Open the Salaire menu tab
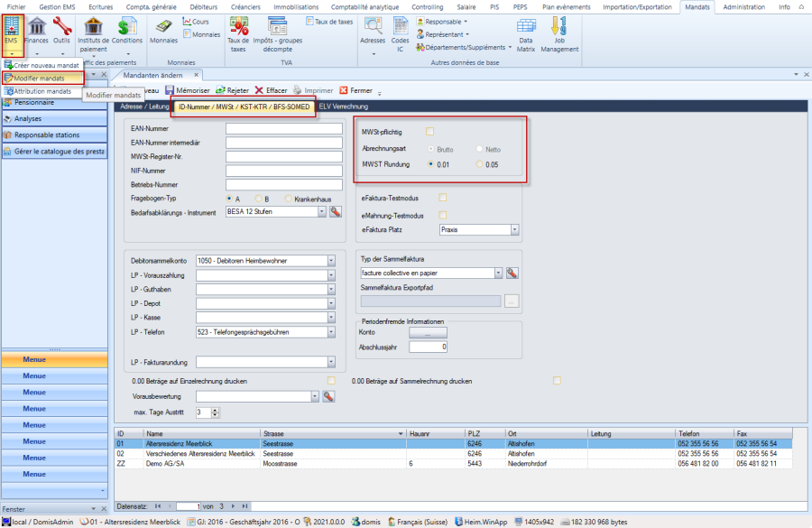Screen dimensions: 812x528 point(466,6)
